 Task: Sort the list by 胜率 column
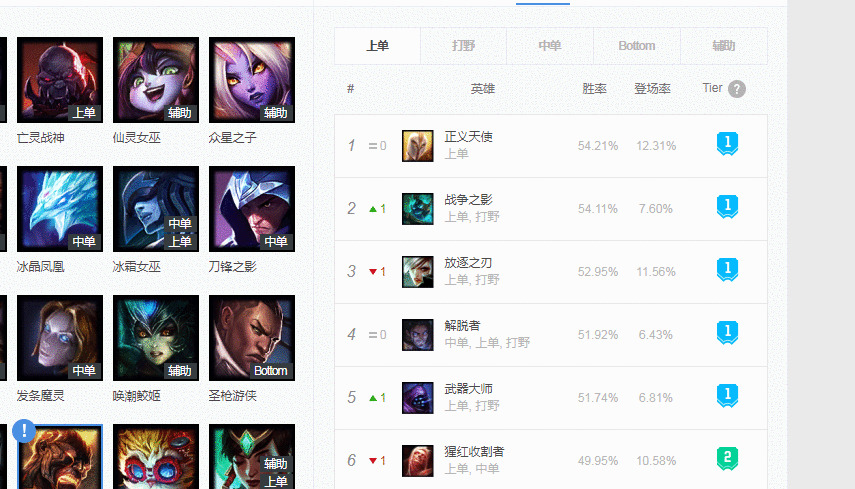click(x=594, y=88)
